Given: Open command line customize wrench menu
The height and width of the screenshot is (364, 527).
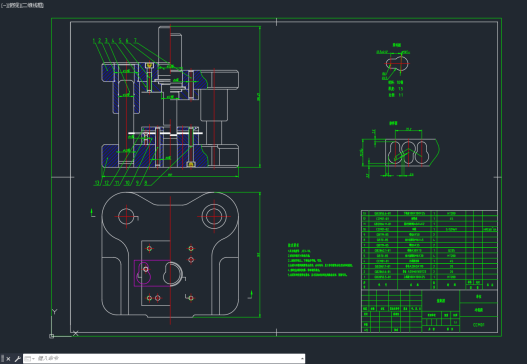Looking at the screenshot, I should point(17,359).
